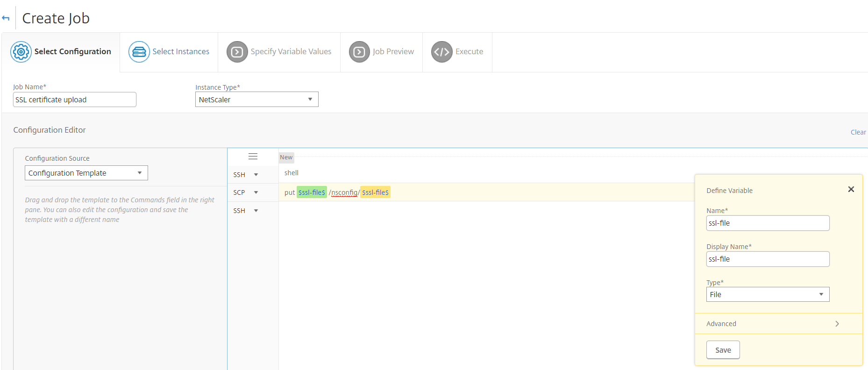Screen dimensions: 868x370
Task: Open the hamburger menu in the command editor
Action: click(x=253, y=157)
